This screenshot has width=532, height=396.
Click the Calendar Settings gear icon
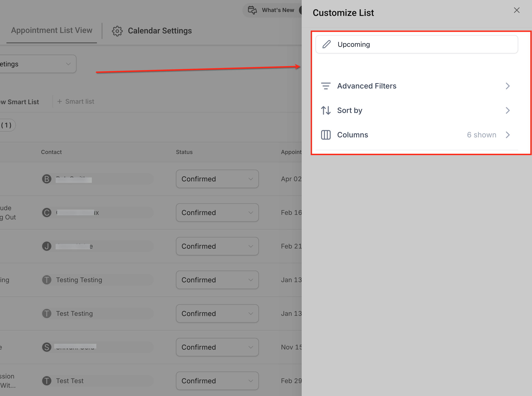[117, 31]
